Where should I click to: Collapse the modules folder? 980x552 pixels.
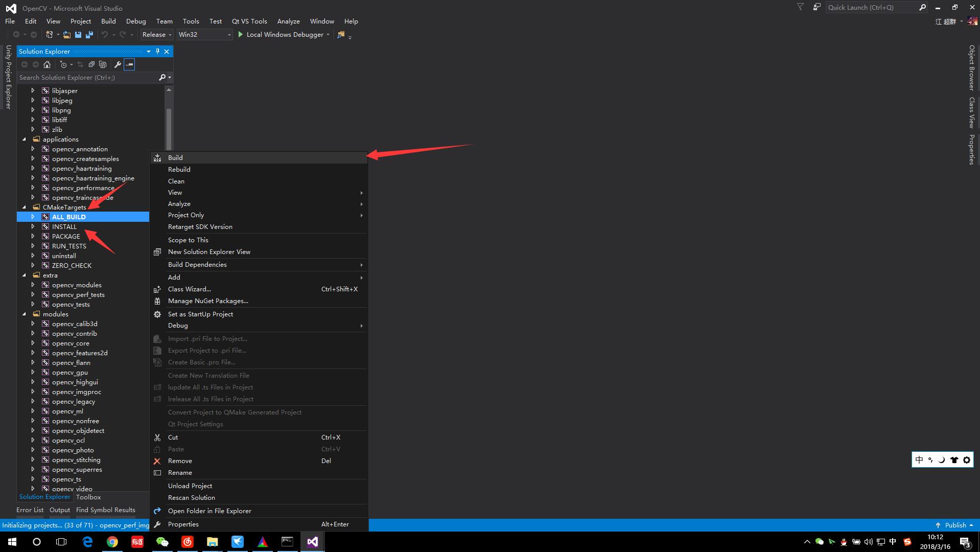coord(24,314)
